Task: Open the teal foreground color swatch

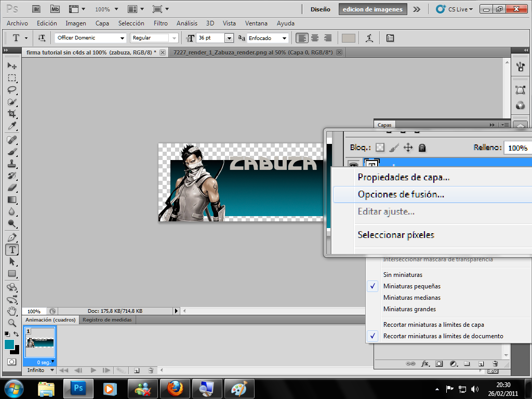Action: click(x=9, y=344)
